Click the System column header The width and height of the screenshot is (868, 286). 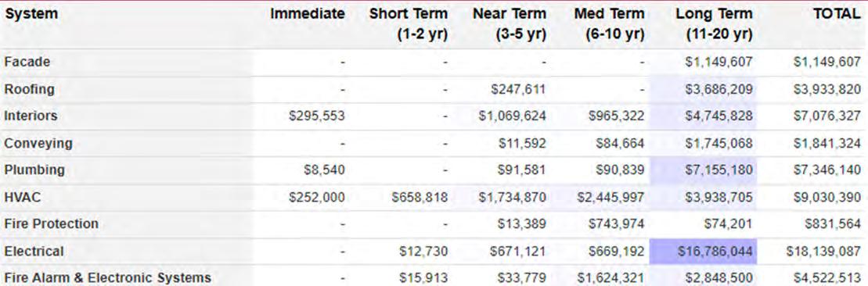click(31, 14)
